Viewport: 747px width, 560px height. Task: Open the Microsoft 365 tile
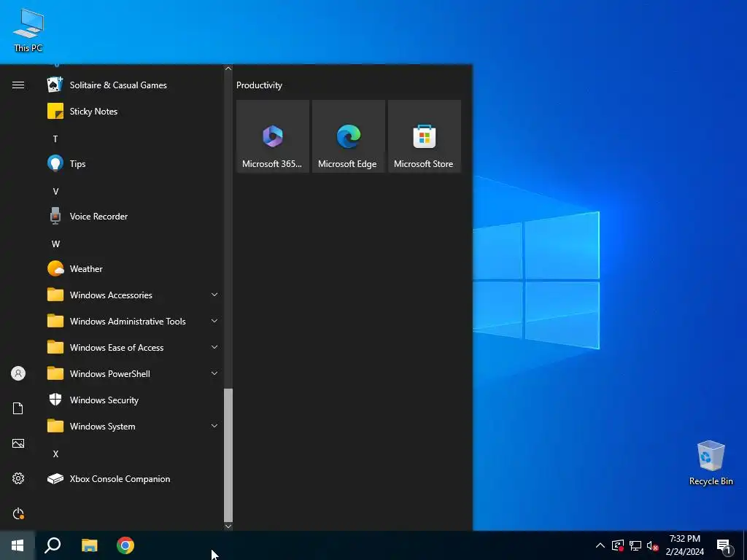273,136
